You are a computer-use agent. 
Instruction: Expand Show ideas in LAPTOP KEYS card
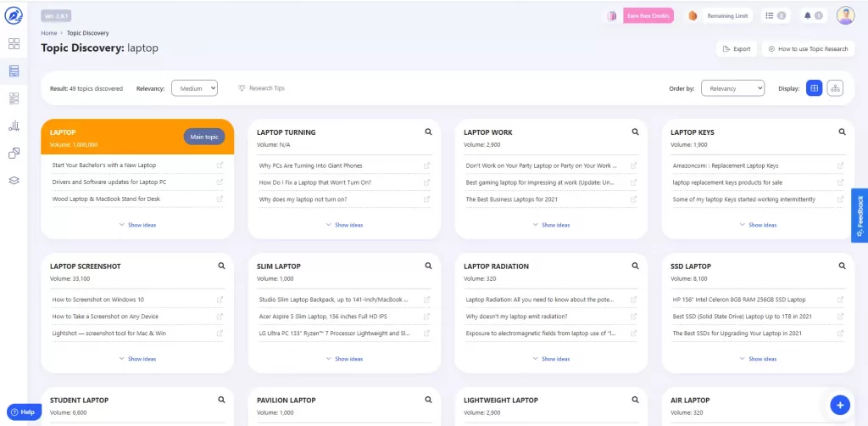(x=758, y=225)
